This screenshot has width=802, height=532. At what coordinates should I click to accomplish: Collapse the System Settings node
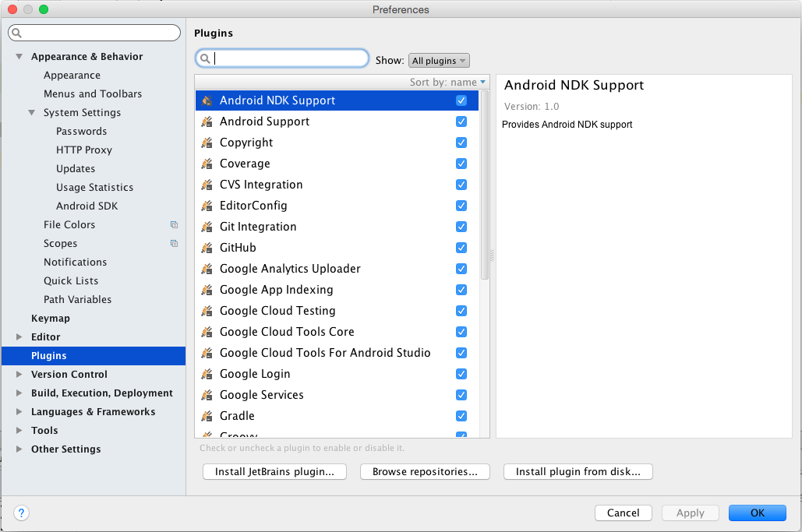point(32,112)
